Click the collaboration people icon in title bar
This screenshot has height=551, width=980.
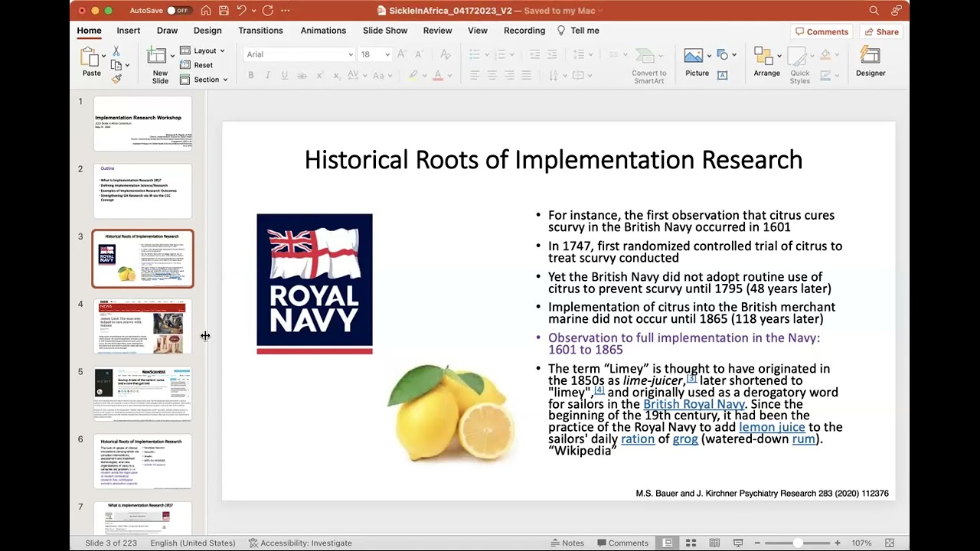[897, 11]
